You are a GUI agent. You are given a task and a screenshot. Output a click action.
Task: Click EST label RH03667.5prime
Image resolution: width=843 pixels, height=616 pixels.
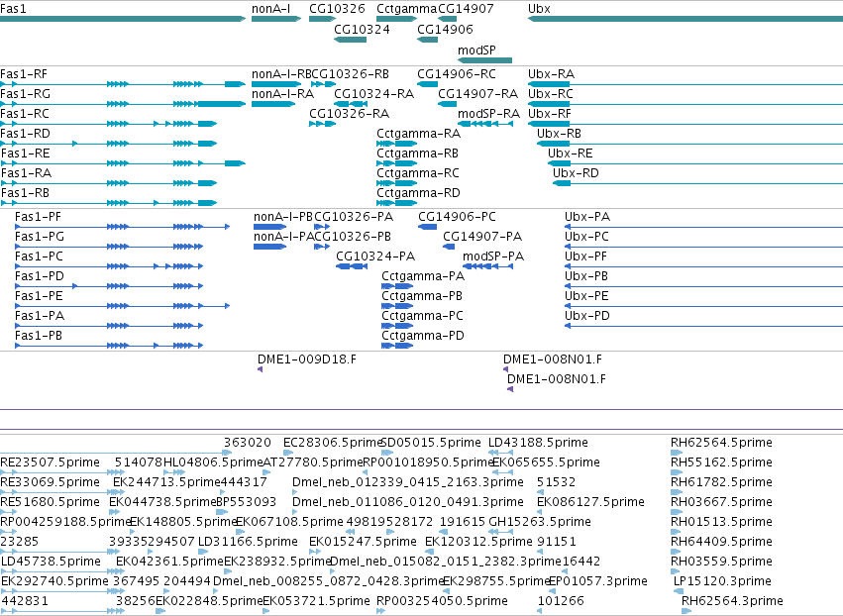click(721, 501)
